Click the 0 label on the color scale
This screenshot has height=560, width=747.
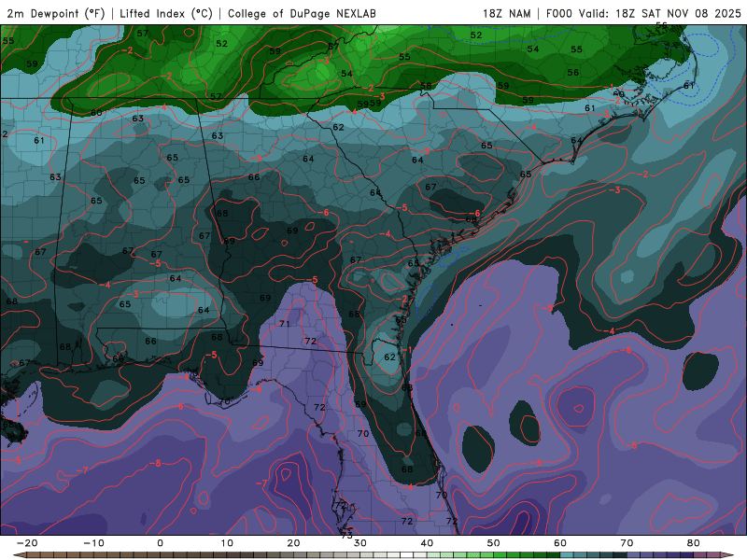[160, 543]
